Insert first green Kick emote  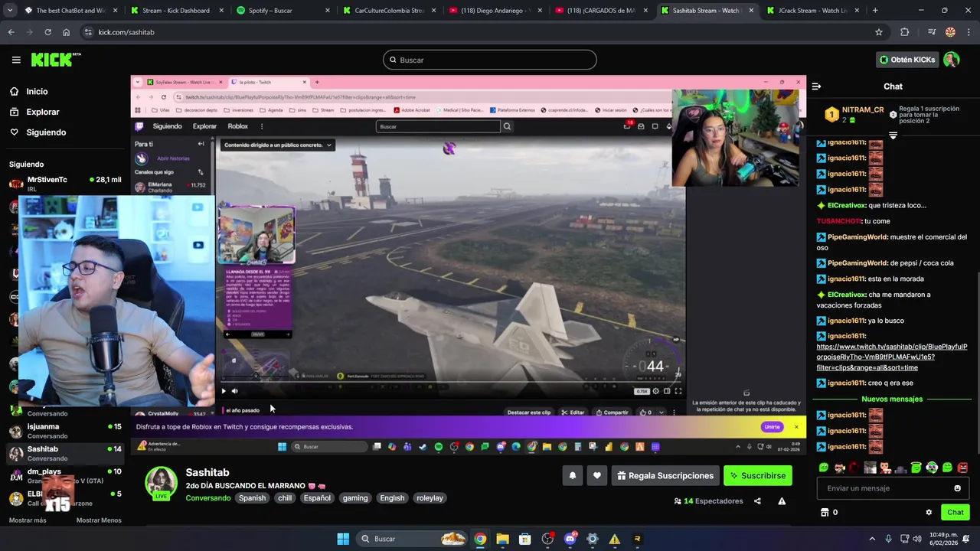(824, 468)
